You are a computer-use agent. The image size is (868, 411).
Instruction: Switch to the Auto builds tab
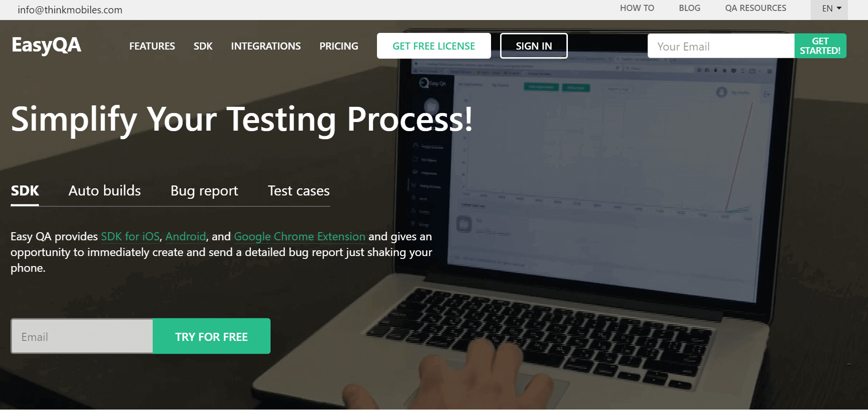tap(105, 191)
